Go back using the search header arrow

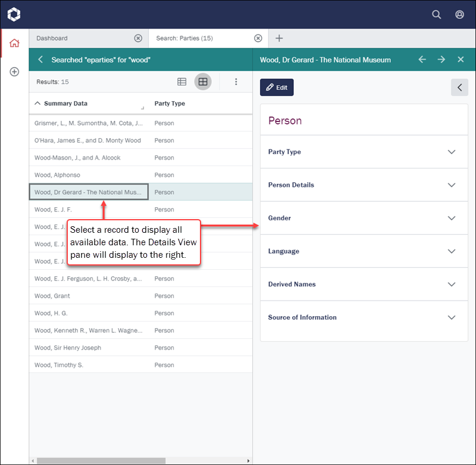coord(40,60)
